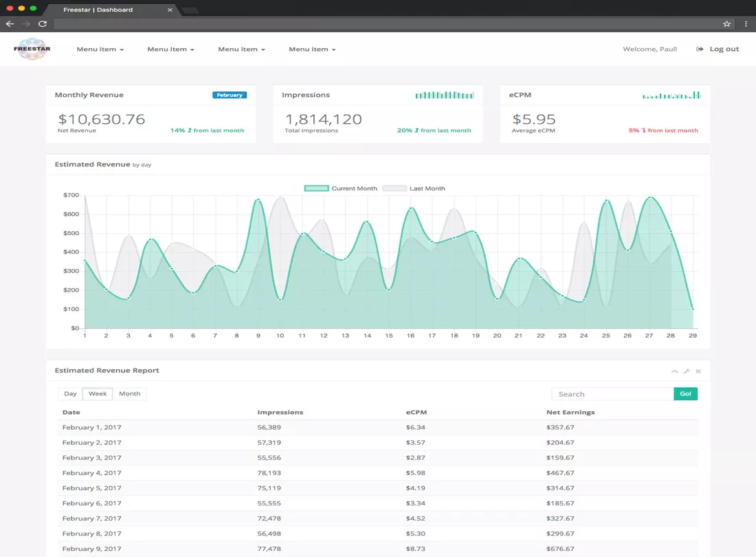Toggle Current Month series in chart legend
The image size is (756, 557).
[x=340, y=188]
